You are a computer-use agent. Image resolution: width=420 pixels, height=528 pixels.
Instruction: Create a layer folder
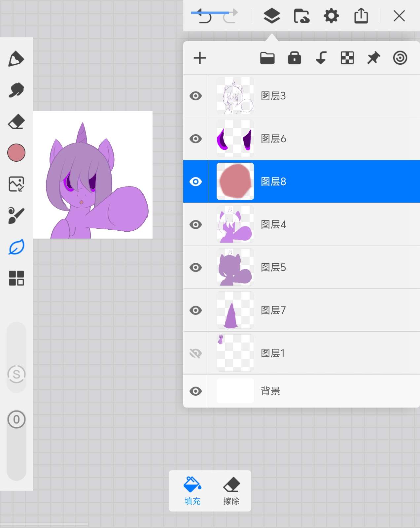click(267, 58)
